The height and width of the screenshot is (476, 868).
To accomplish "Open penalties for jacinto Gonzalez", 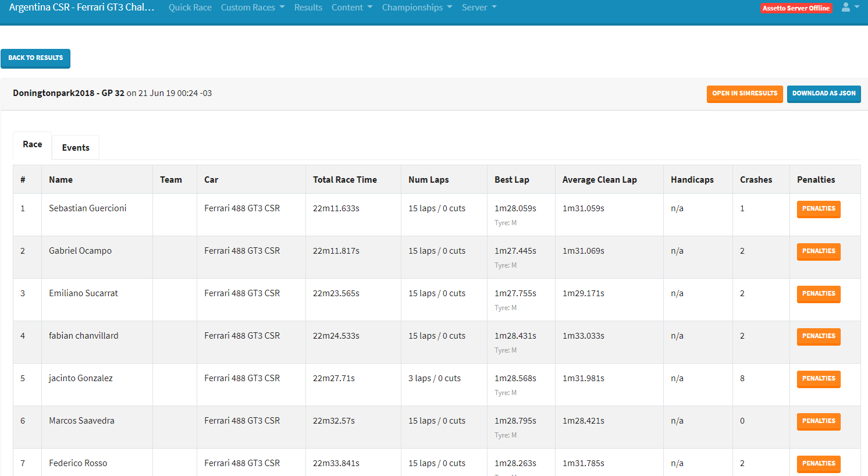I will [819, 379].
